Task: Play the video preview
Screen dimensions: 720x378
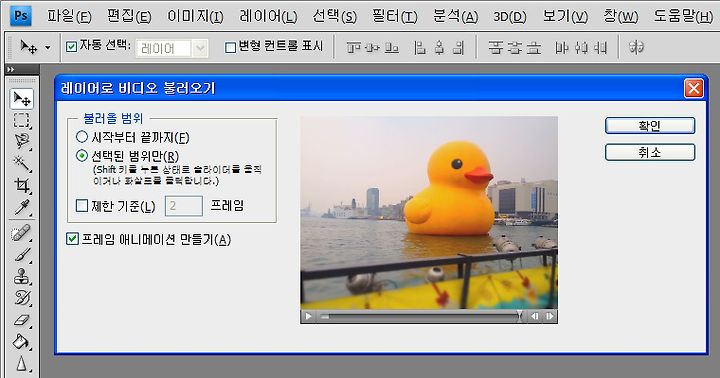Action: pyautogui.click(x=309, y=316)
